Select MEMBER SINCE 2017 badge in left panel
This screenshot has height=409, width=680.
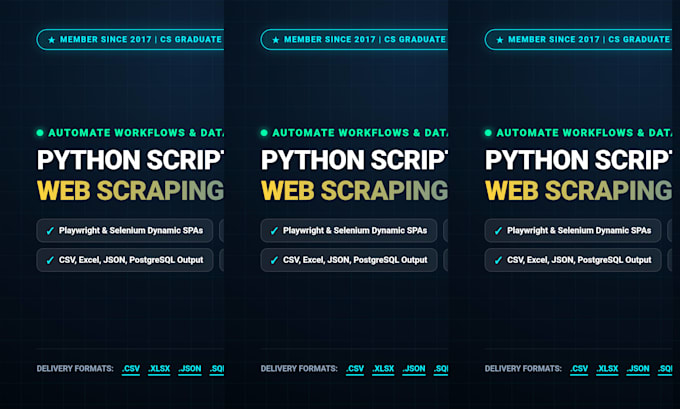(x=130, y=39)
